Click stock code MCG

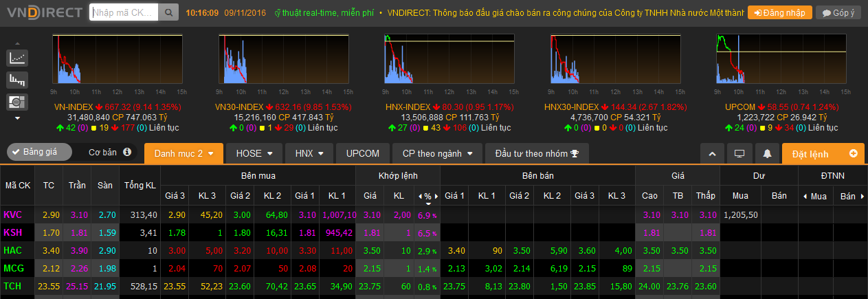(13, 268)
